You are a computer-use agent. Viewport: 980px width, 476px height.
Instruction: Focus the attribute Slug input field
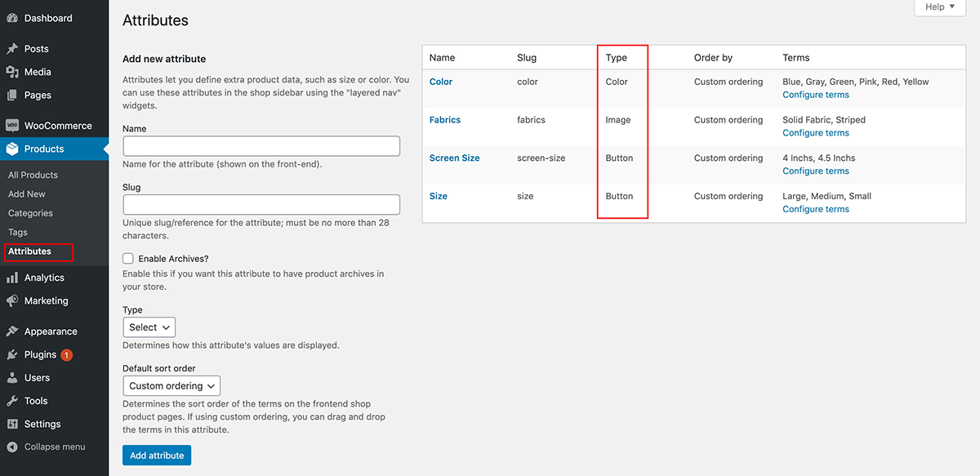point(261,205)
